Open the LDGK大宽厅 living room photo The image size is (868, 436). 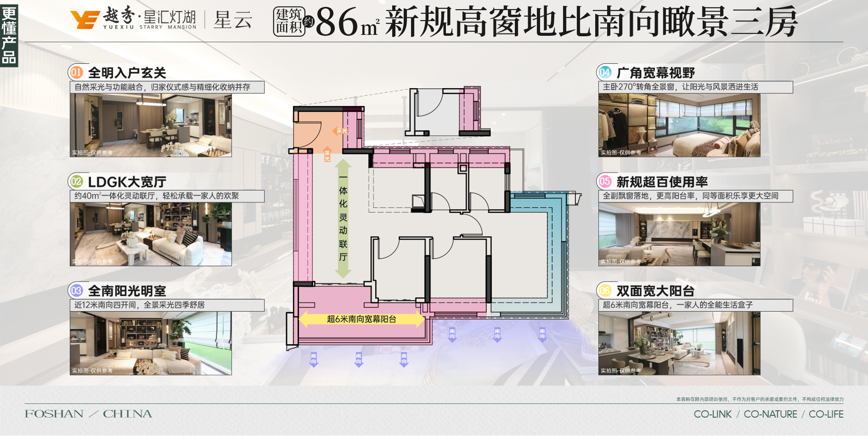(151, 234)
